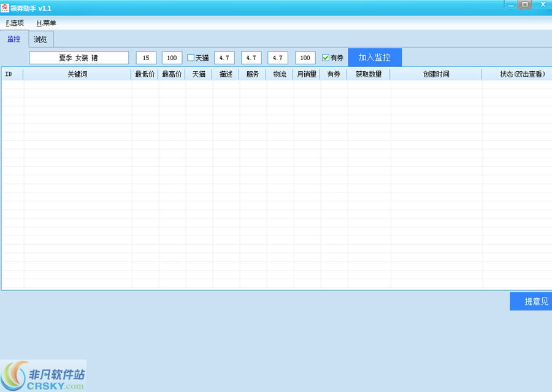
Task: Click the 创建时间 column header
Action: [435, 74]
